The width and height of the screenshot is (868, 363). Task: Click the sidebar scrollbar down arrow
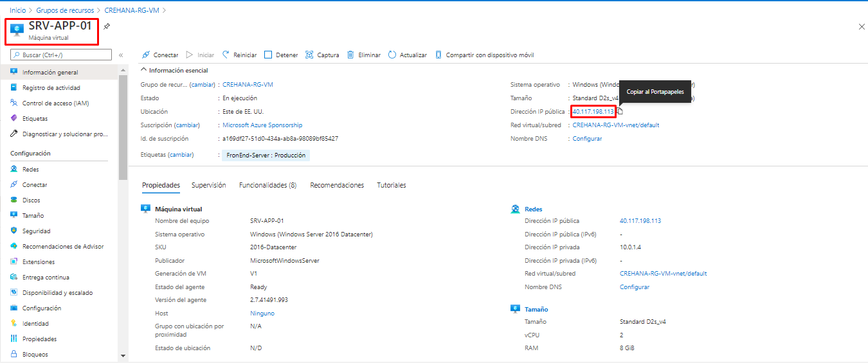(123, 355)
